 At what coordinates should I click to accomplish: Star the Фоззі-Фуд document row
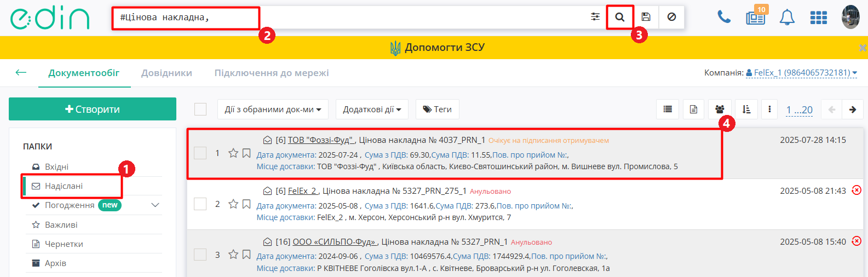pyautogui.click(x=233, y=153)
